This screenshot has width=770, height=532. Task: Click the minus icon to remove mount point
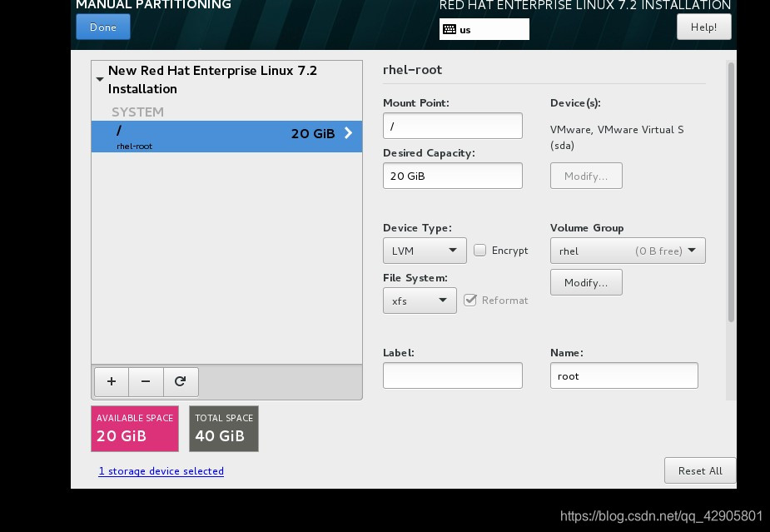click(x=146, y=381)
